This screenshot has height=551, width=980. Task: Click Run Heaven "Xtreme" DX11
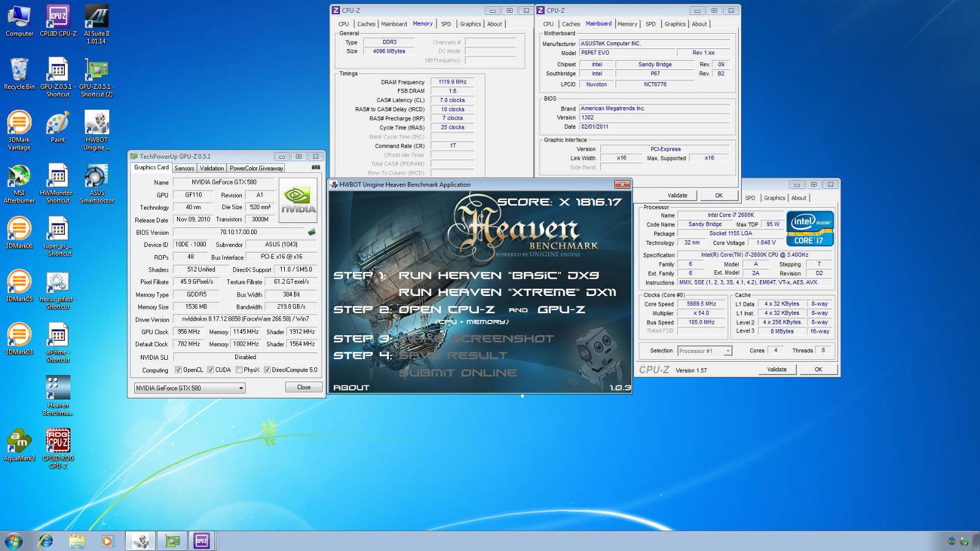(x=507, y=292)
